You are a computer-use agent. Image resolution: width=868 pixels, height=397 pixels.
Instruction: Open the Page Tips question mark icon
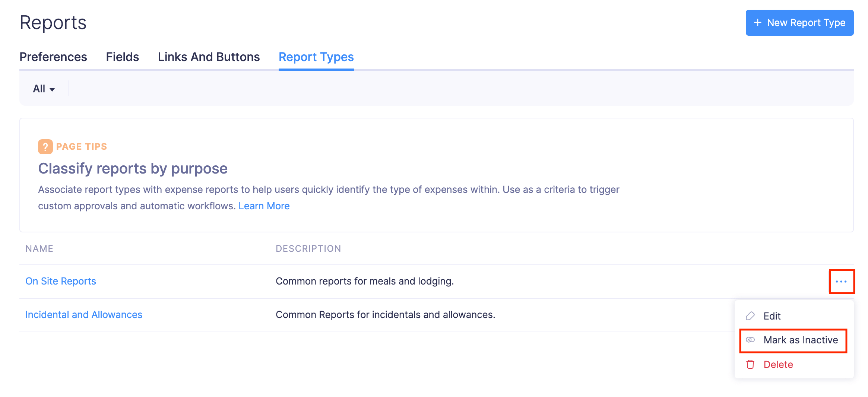tap(45, 146)
